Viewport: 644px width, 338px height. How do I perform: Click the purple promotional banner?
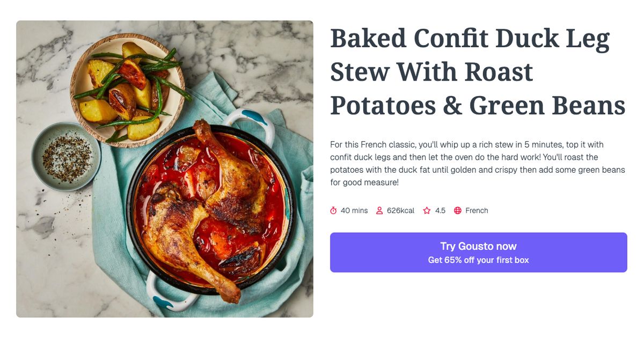(x=478, y=252)
